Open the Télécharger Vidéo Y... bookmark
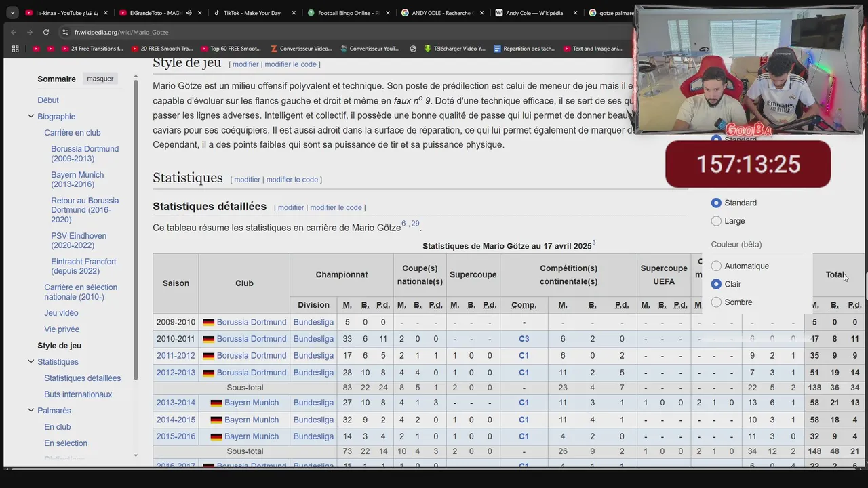Screen dimensions: 868x488 (x=455, y=49)
